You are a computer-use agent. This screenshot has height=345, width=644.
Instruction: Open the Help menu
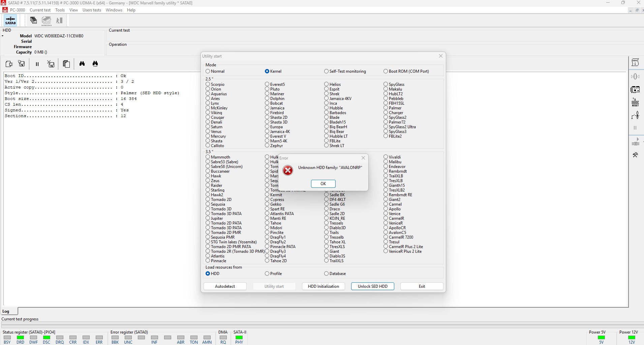(131, 10)
